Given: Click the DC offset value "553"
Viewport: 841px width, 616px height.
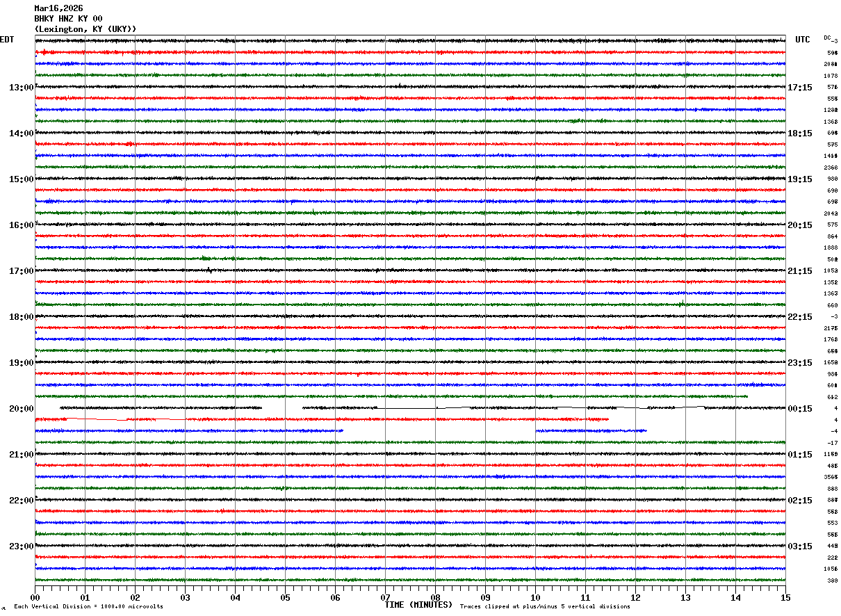Looking at the screenshot, I should tap(832, 523).
